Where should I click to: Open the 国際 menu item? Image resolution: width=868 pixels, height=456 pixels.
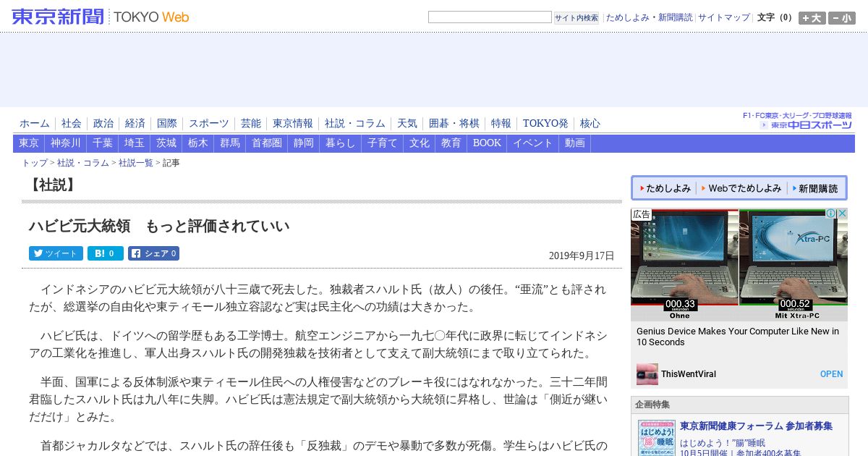167,124
